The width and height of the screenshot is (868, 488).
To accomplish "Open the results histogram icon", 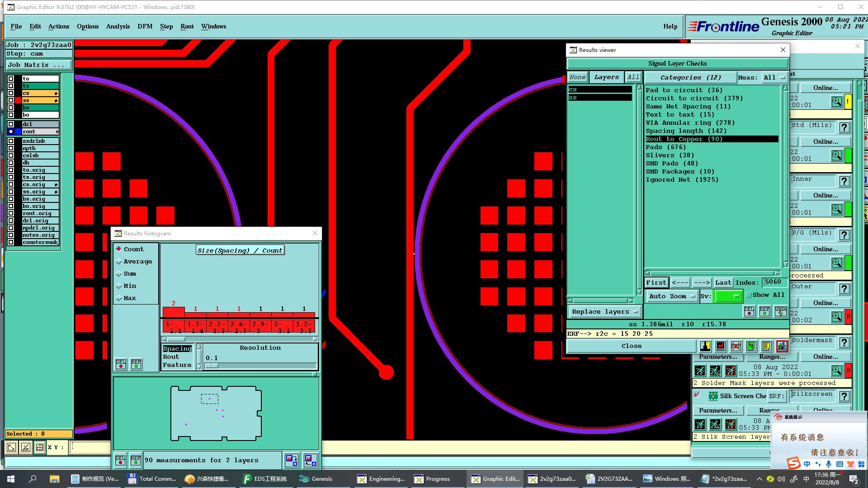I will [x=782, y=346].
